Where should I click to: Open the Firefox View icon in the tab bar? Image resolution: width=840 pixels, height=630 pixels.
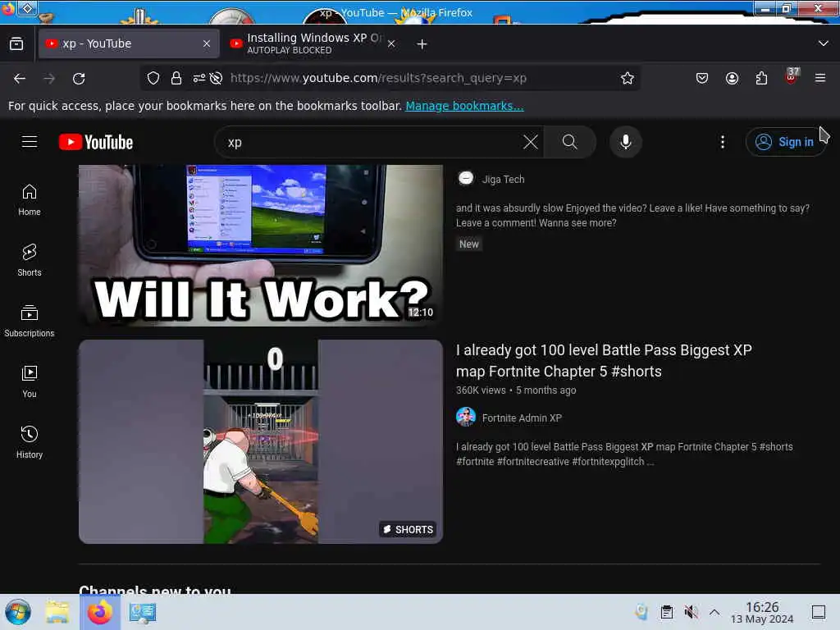click(16, 43)
